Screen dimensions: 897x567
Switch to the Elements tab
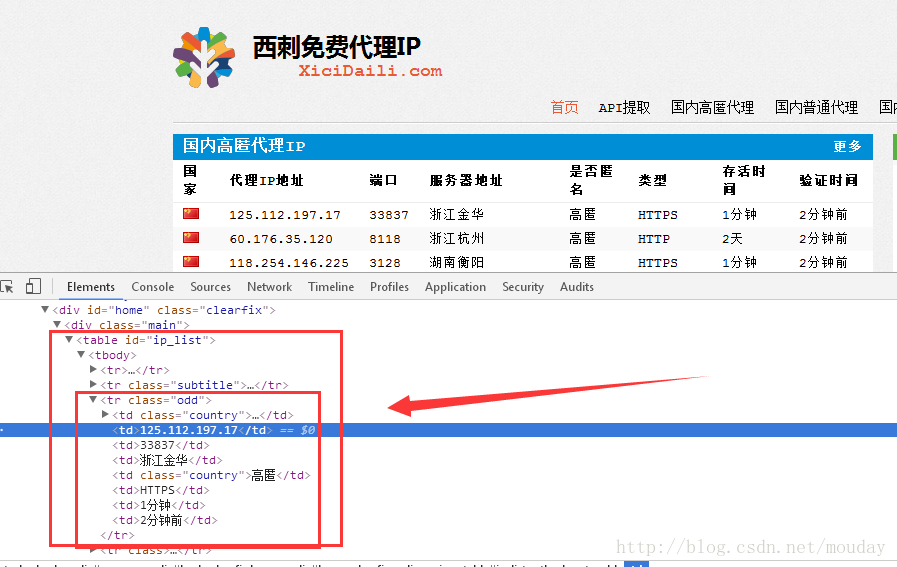coord(91,287)
